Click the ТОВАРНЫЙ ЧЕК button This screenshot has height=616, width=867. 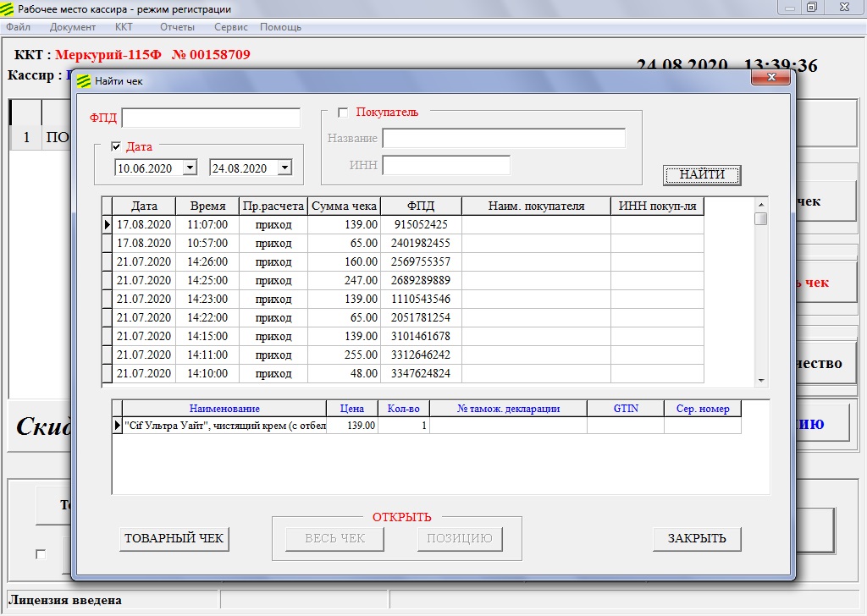pos(174,538)
